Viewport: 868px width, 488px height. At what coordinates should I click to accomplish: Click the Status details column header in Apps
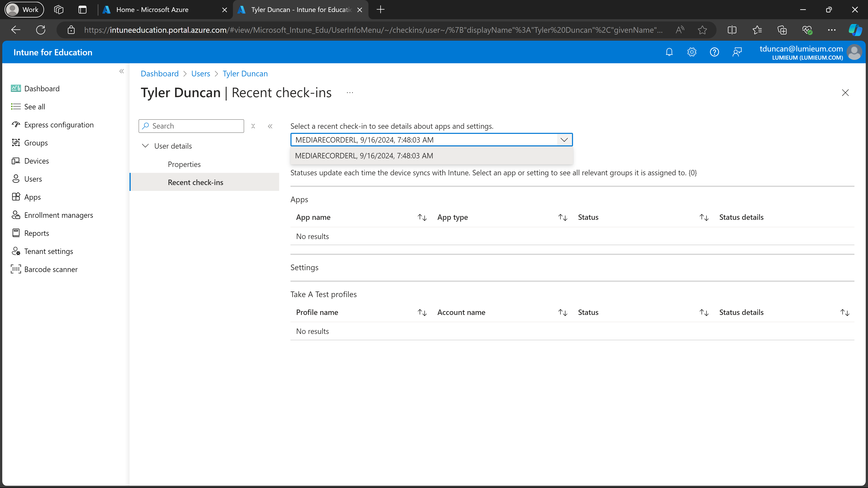pyautogui.click(x=741, y=217)
